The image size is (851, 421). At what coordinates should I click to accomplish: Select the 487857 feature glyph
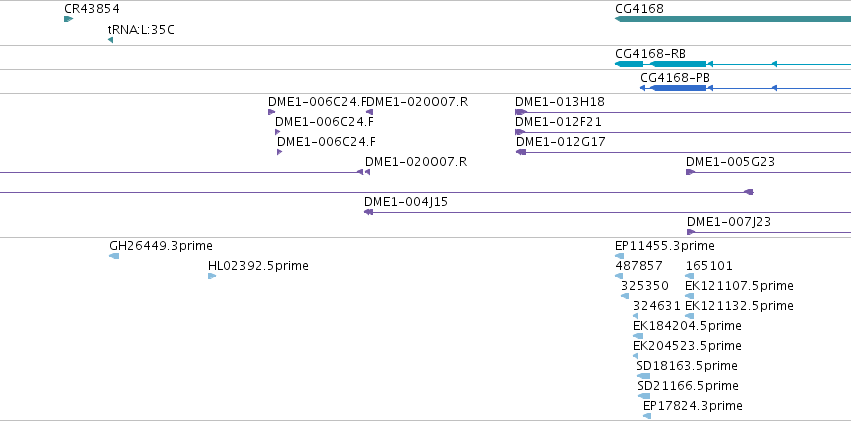pyautogui.click(x=619, y=276)
